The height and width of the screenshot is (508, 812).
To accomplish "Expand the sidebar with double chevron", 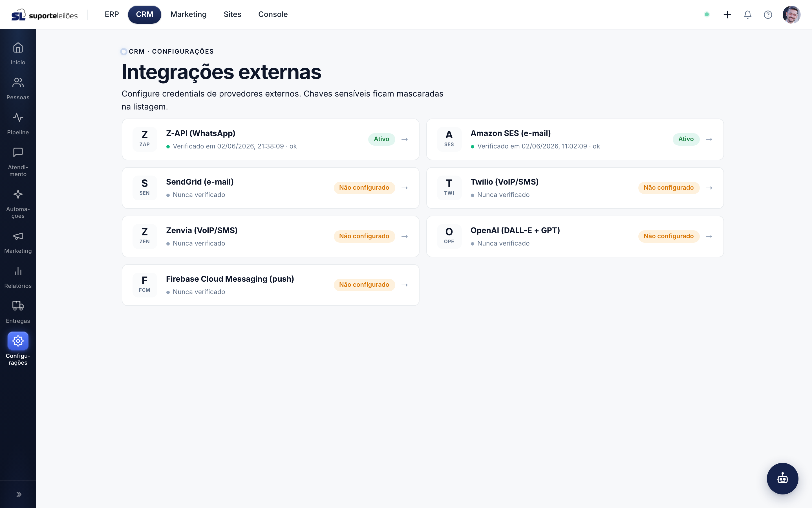I will pos(19,494).
